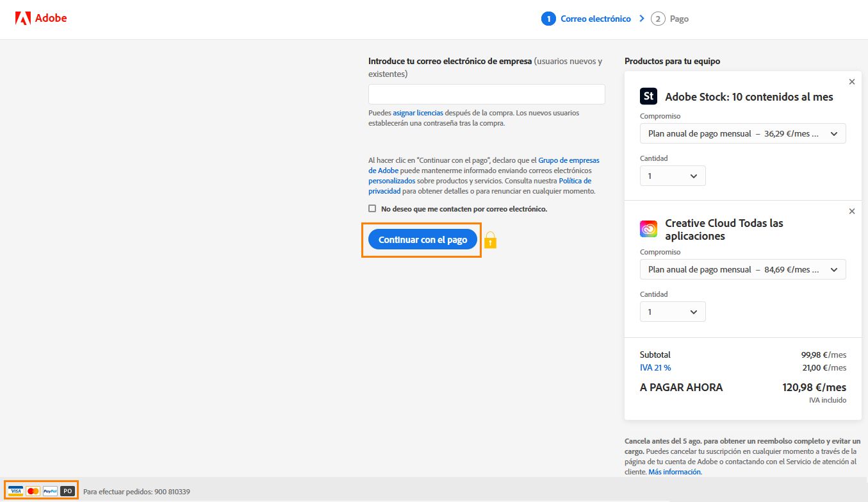The image size is (868, 502).
Task: Click the Adobe logo in header
Action: click(41, 18)
